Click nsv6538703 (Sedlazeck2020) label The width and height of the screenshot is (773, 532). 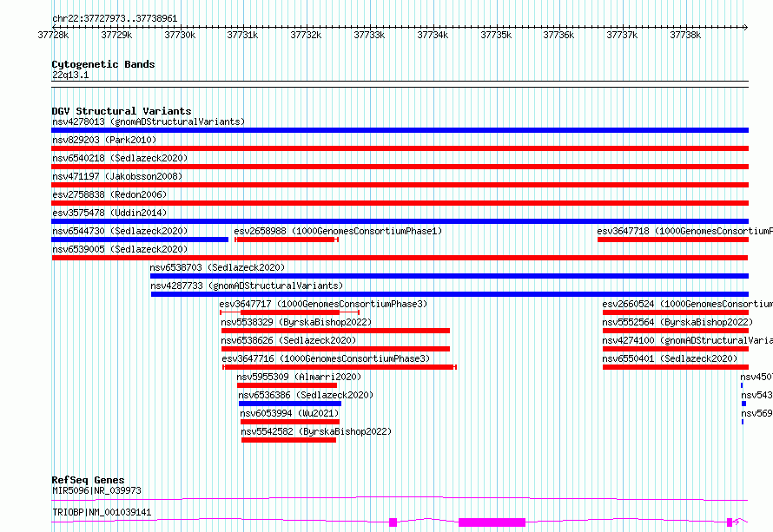tap(217, 267)
